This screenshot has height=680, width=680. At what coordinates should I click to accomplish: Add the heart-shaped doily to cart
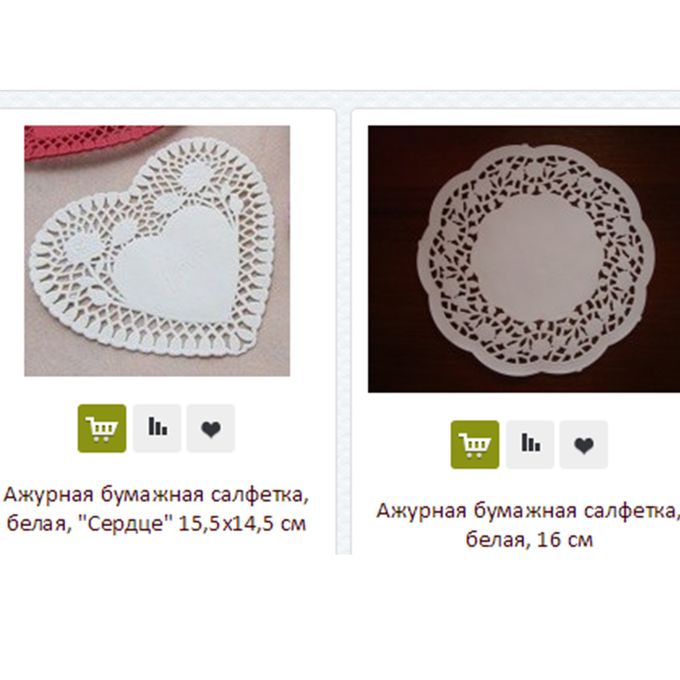pyautogui.click(x=102, y=428)
